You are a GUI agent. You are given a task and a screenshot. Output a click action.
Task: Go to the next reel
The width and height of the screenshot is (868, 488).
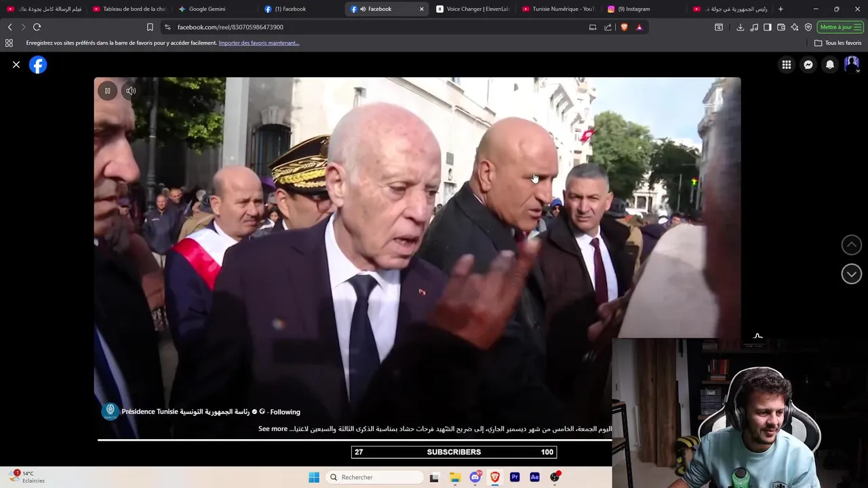tap(852, 274)
